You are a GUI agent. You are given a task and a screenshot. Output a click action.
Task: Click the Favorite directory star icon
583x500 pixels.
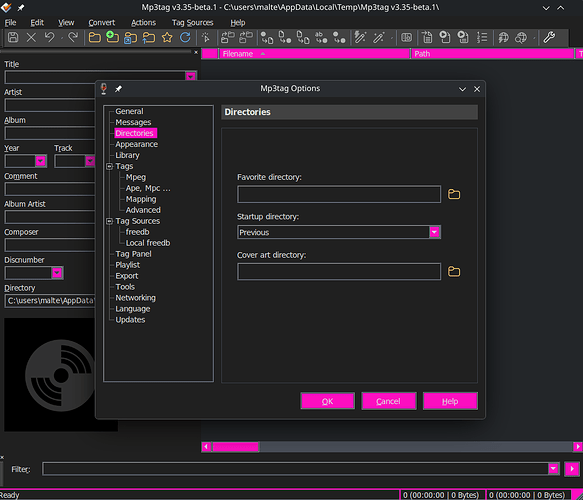click(167, 38)
